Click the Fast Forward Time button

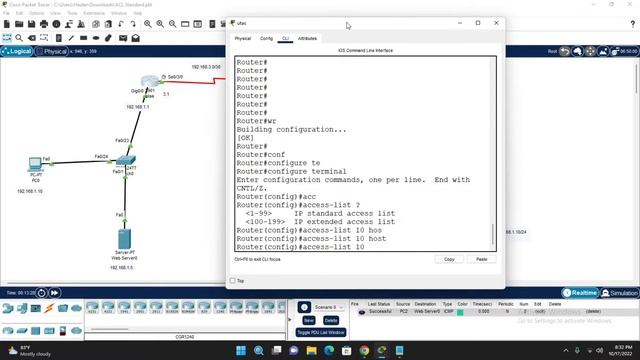[x=54, y=293]
